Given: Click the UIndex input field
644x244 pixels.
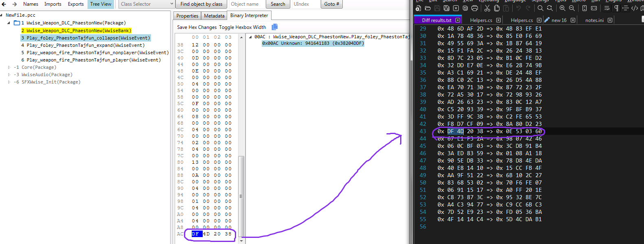Looking at the screenshot, I should point(306,4).
